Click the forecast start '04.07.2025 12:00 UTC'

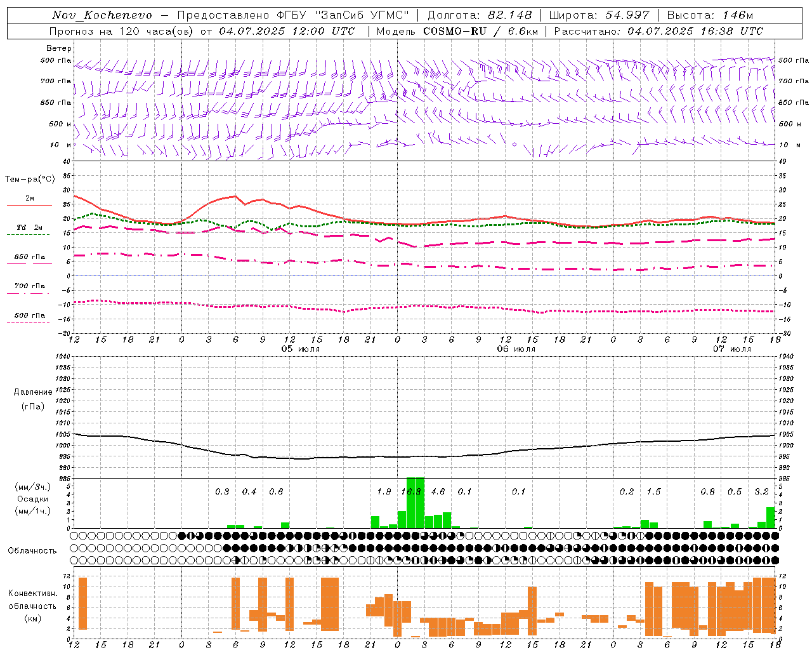(x=287, y=31)
